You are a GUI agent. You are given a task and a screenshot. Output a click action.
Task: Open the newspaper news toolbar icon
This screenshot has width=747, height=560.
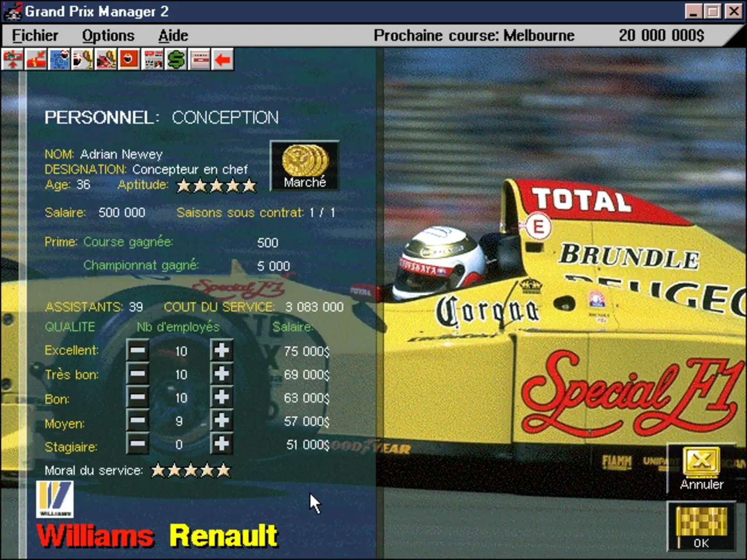tap(153, 60)
